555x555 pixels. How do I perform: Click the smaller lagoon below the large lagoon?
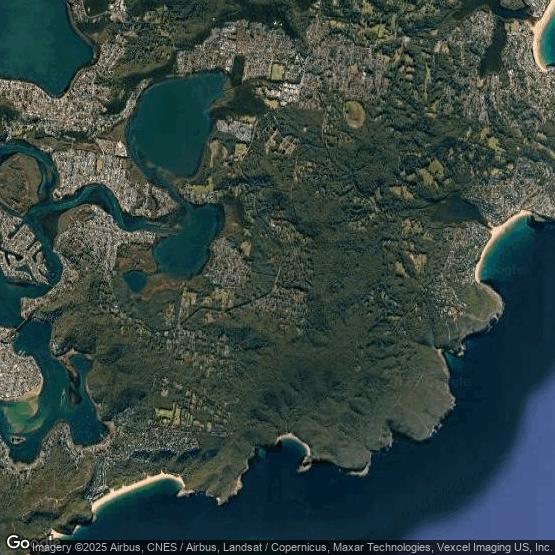(x=189, y=241)
